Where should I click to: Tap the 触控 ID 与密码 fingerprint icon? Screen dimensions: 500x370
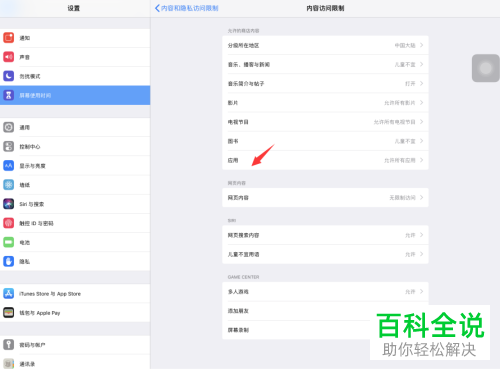coord(9,223)
